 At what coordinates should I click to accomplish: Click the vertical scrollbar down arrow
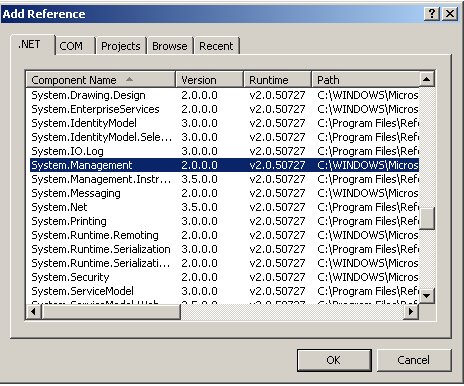point(427,296)
